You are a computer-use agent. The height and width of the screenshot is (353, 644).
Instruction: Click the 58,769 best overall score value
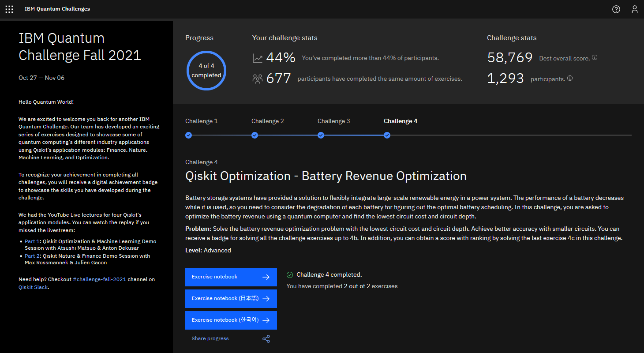click(x=511, y=57)
